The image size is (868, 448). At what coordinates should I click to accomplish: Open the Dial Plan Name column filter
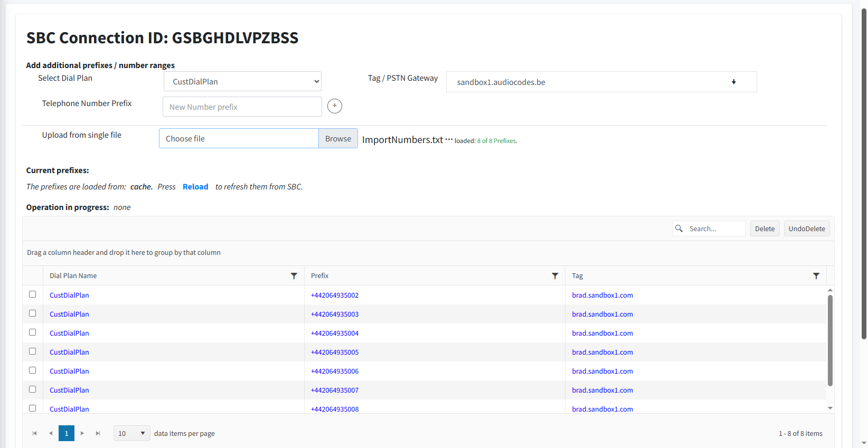[294, 276]
